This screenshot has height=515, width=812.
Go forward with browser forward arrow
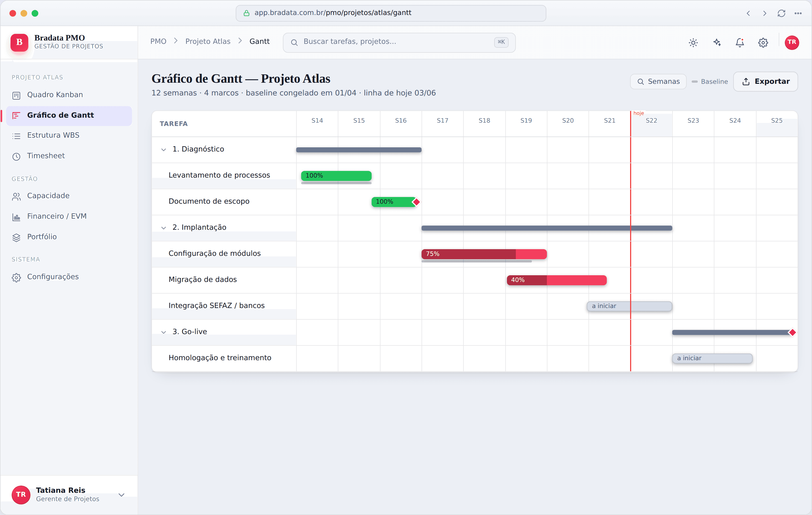tap(765, 13)
